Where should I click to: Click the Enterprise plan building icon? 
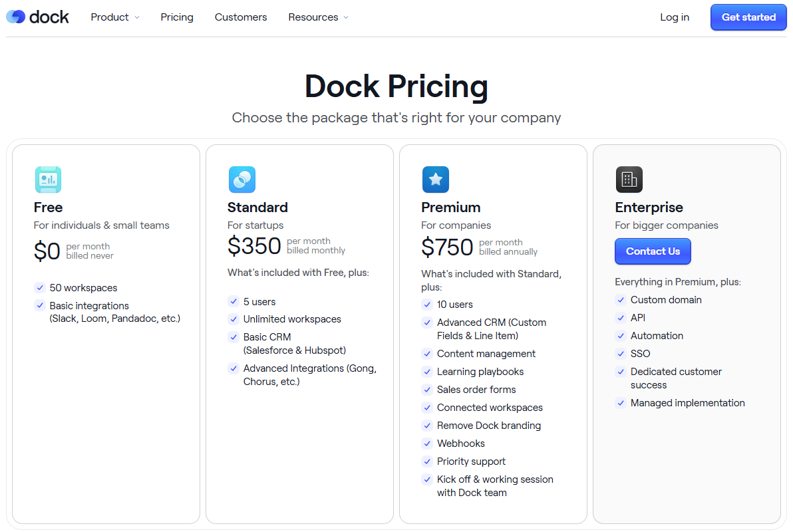coord(629,180)
